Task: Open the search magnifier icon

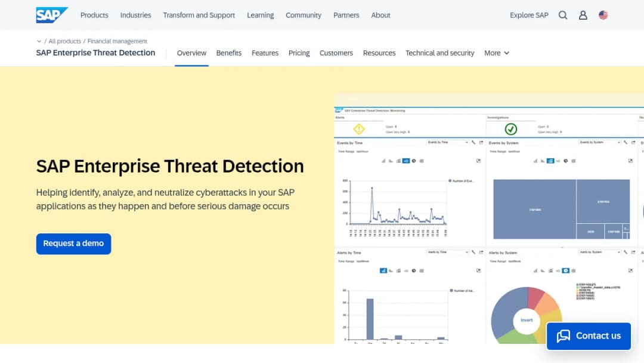Action: (563, 15)
